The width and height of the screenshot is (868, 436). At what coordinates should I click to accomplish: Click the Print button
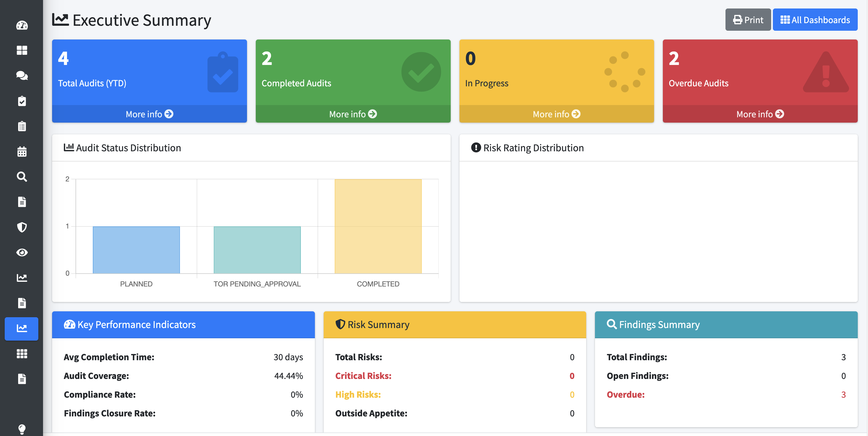click(x=748, y=20)
